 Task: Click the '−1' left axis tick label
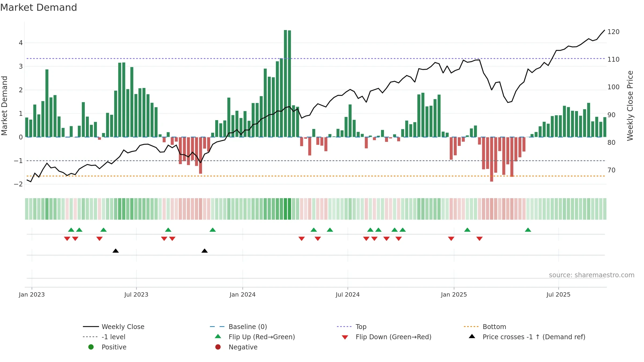tap(18, 161)
